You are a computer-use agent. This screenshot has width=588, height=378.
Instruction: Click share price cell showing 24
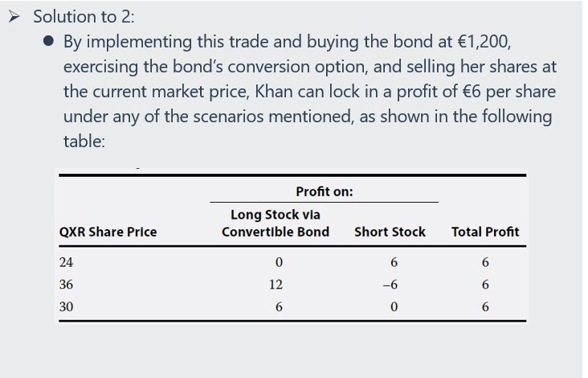[66, 261]
